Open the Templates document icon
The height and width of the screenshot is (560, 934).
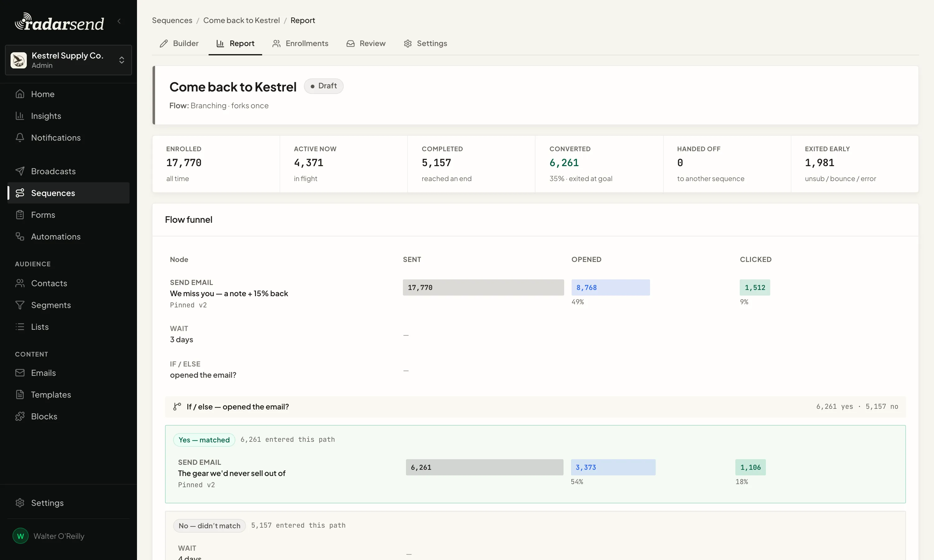[20, 395]
